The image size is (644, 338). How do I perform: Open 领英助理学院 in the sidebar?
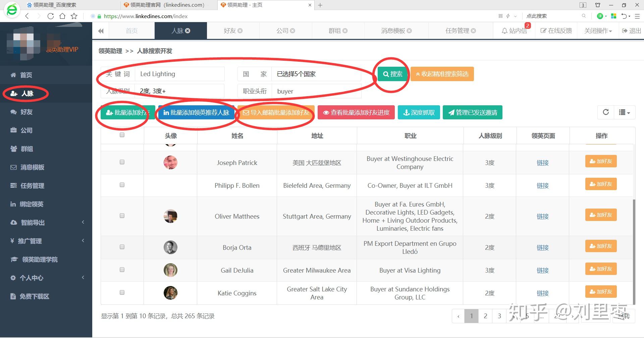tap(46, 259)
